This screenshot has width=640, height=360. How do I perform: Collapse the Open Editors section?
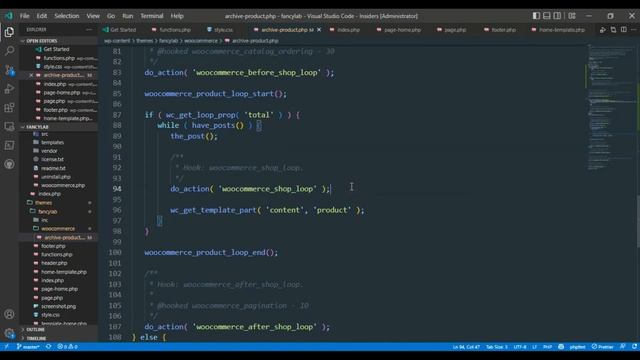coord(58,41)
